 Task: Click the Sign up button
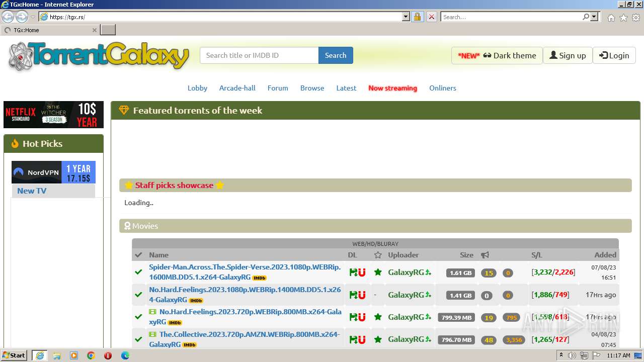[x=568, y=55]
